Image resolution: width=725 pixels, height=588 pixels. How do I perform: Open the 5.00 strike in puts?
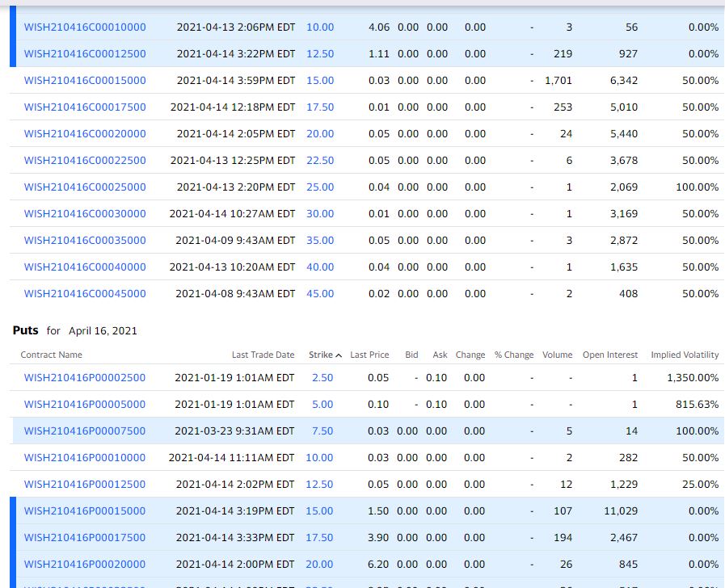pos(322,405)
